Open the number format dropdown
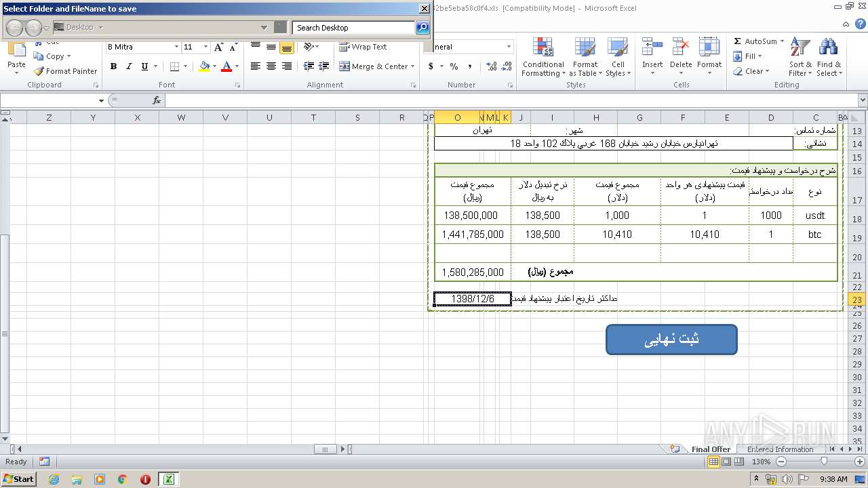Screen dimensions: 868x488 [509, 47]
